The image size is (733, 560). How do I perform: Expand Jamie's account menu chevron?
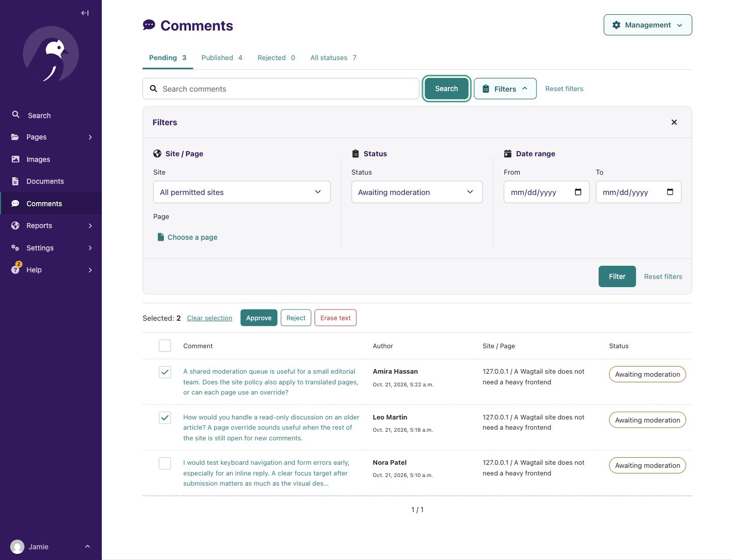(x=88, y=546)
